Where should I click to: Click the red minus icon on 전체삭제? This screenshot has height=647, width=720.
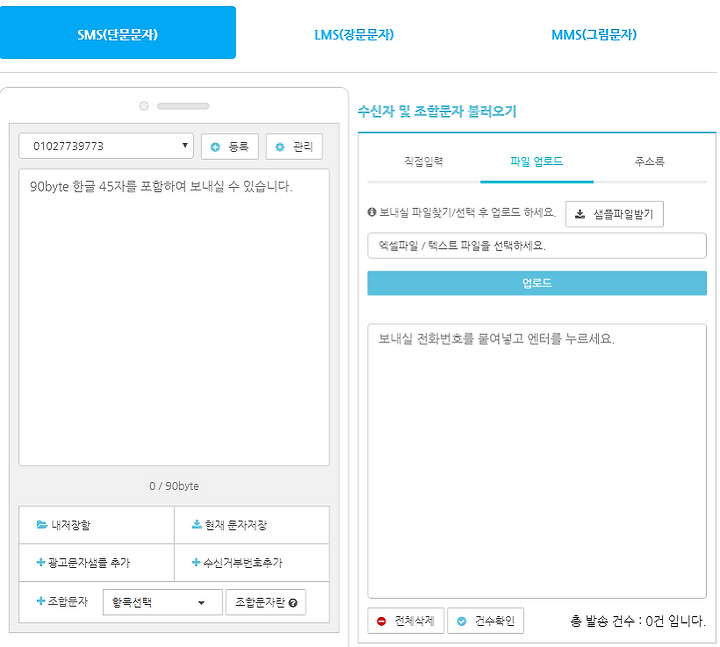pos(381,621)
